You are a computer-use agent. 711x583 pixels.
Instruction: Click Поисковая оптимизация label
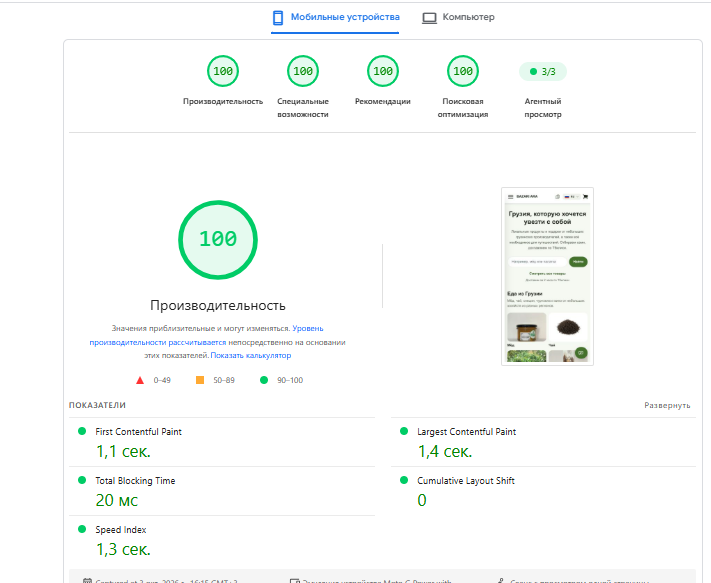(463, 108)
